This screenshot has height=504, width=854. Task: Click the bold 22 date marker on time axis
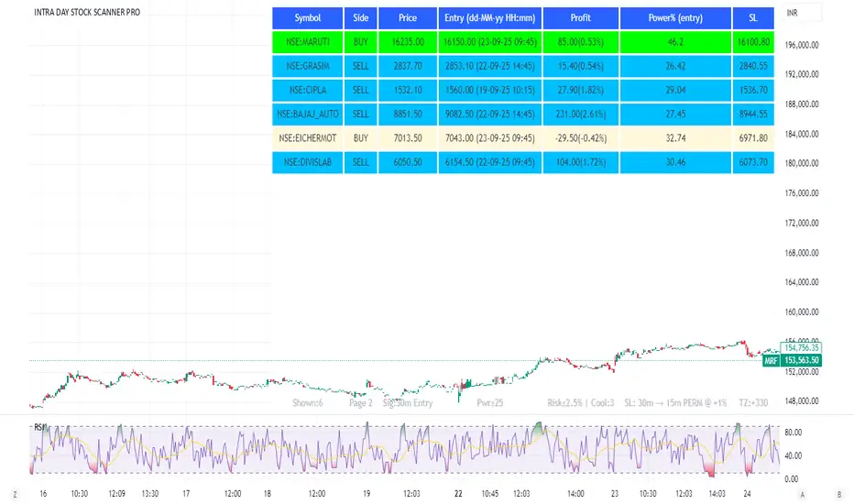(458, 494)
